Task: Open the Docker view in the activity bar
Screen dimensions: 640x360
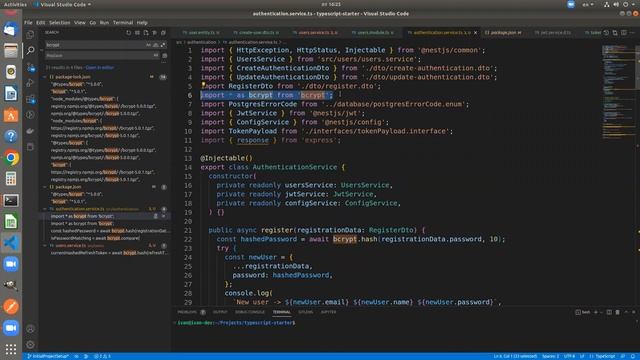Action: [x=30, y=131]
